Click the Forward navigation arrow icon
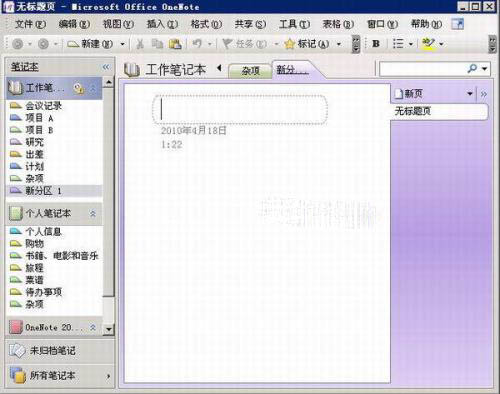Screen dimensions: 500x394 pos(43,44)
